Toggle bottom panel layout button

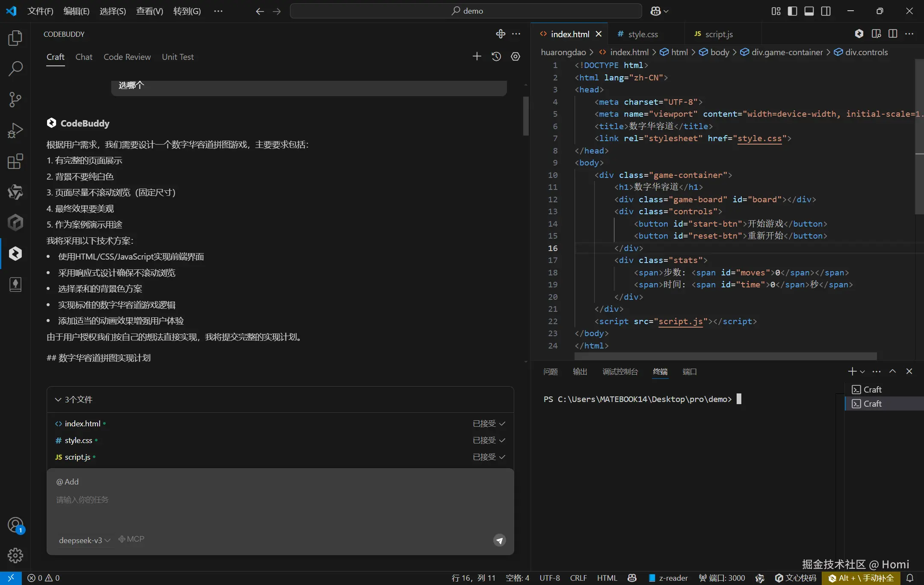pyautogui.click(x=809, y=11)
